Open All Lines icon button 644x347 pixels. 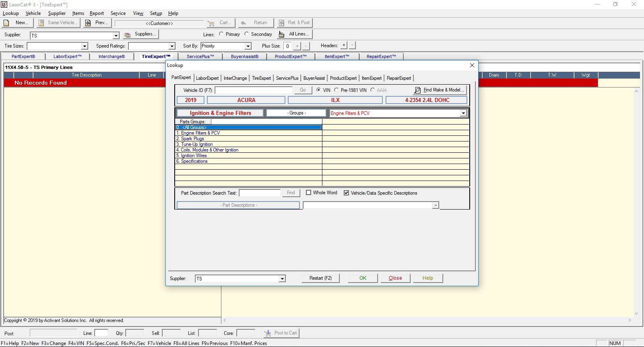(x=282, y=34)
